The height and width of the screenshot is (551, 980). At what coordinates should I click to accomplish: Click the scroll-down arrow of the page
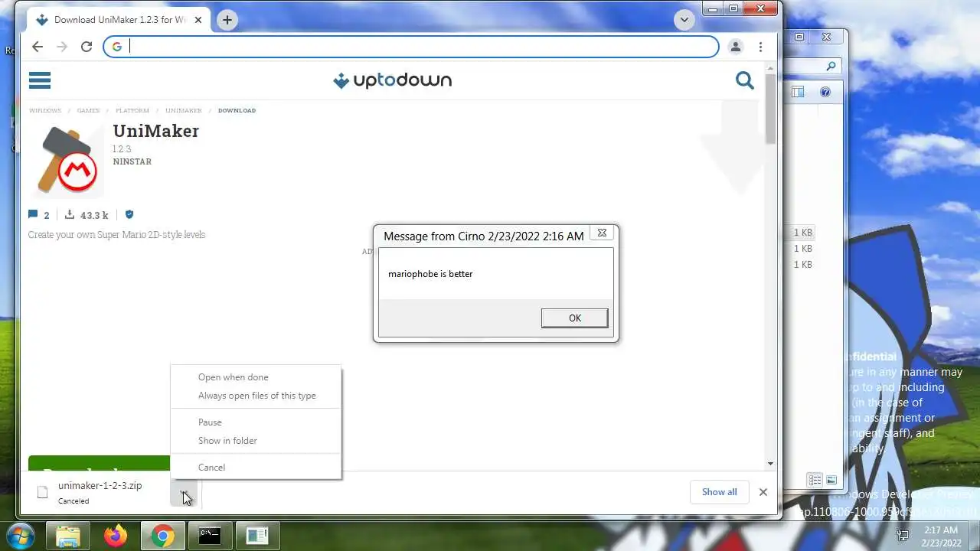[x=770, y=463]
